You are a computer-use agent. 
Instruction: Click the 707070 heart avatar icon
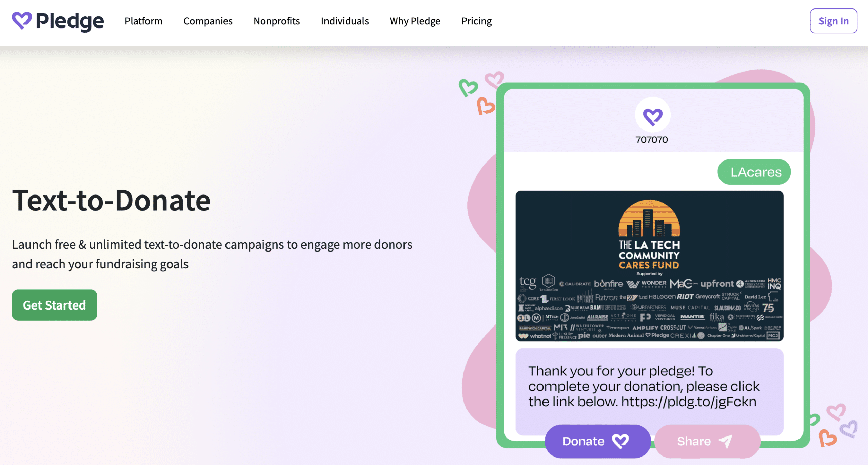653,115
